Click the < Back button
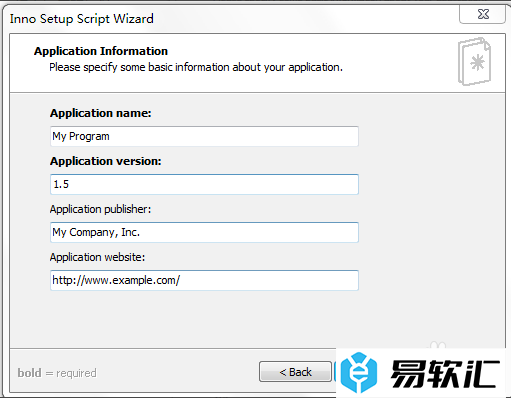The width and height of the screenshot is (511, 398). coord(295,372)
